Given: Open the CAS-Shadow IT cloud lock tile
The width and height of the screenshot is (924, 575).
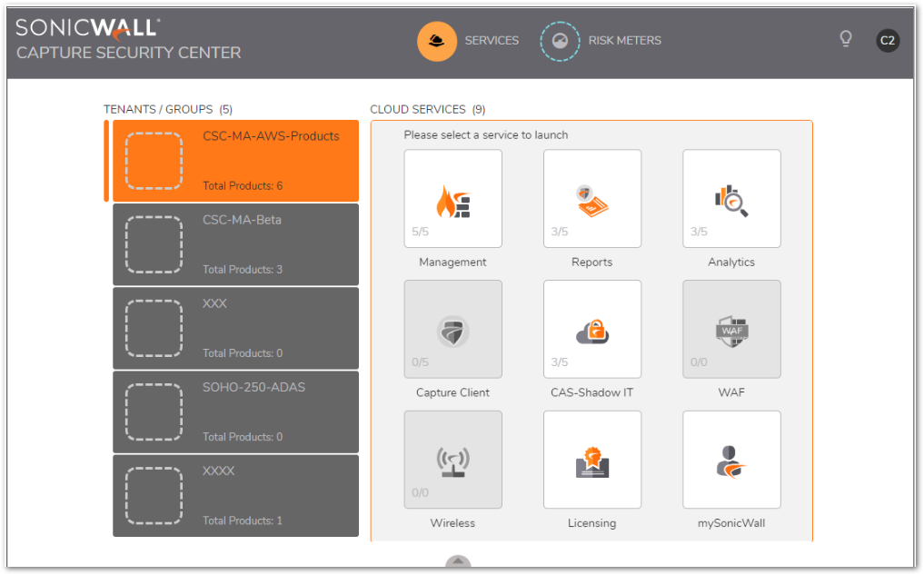Looking at the screenshot, I should (x=591, y=330).
